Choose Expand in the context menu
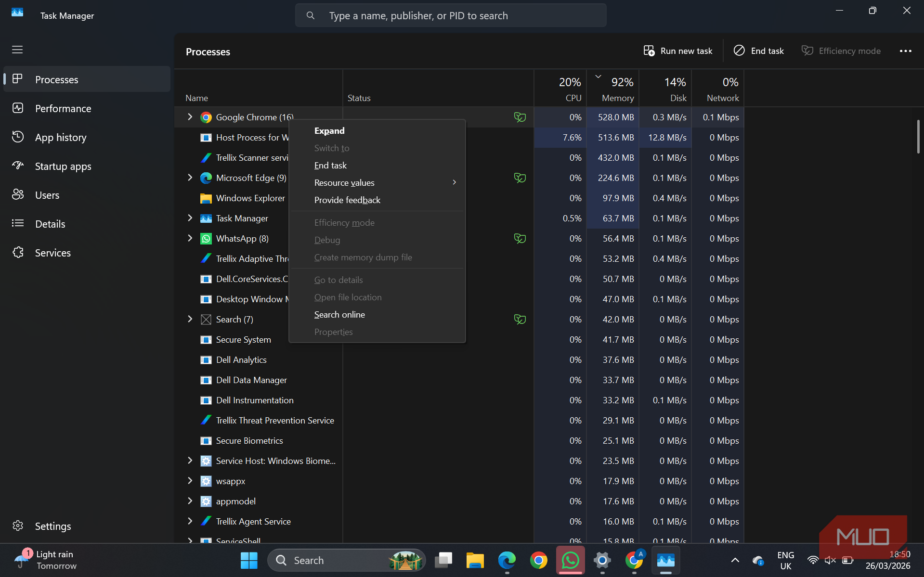 click(x=377, y=130)
